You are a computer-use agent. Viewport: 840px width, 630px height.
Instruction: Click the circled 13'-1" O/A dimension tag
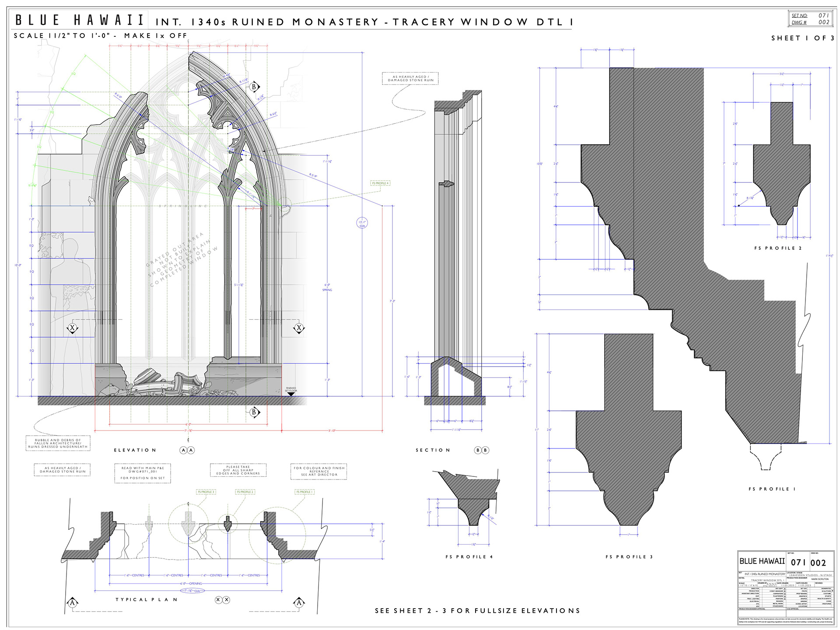[362, 223]
